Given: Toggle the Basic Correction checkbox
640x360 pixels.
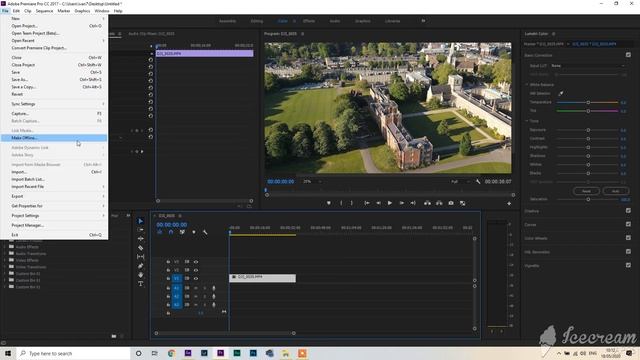Looking at the screenshot, I should (628, 54).
